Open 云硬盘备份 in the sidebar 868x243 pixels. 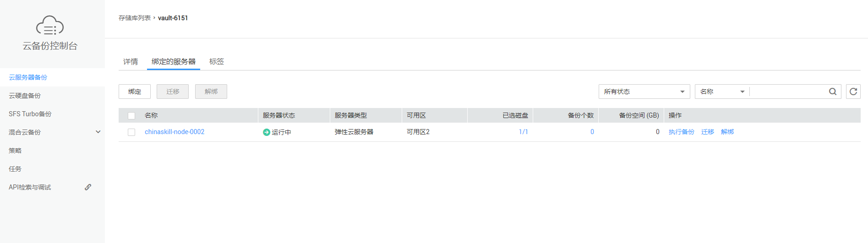25,96
